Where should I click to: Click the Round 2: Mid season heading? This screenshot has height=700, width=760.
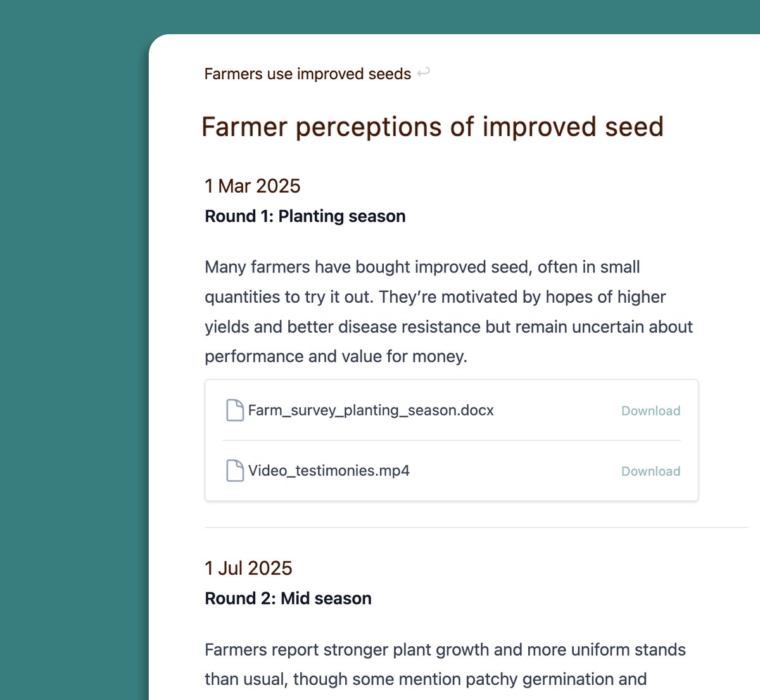click(x=288, y=599)
